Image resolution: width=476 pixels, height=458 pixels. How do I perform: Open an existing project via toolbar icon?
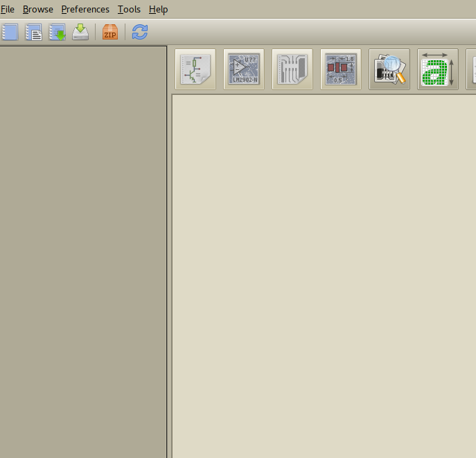(57, 32)
